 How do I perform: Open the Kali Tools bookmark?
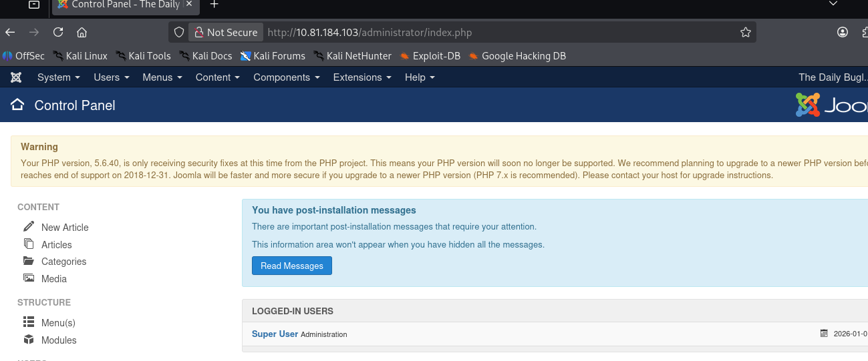click(x=143, y=56)
